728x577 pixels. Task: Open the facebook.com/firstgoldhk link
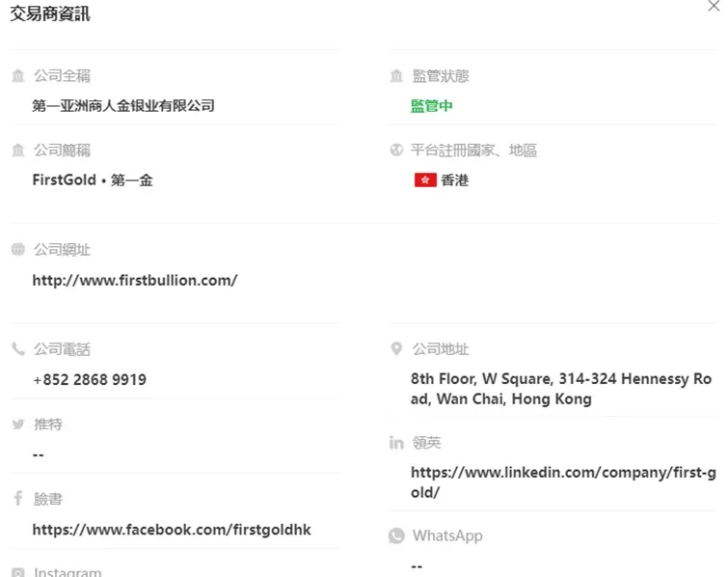point(172,530)
